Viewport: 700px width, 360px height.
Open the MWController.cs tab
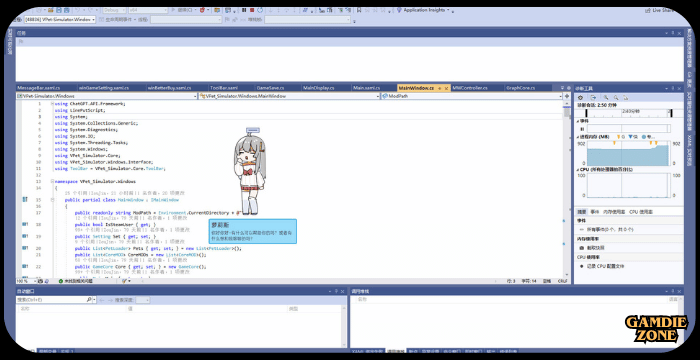click(470, 88)
